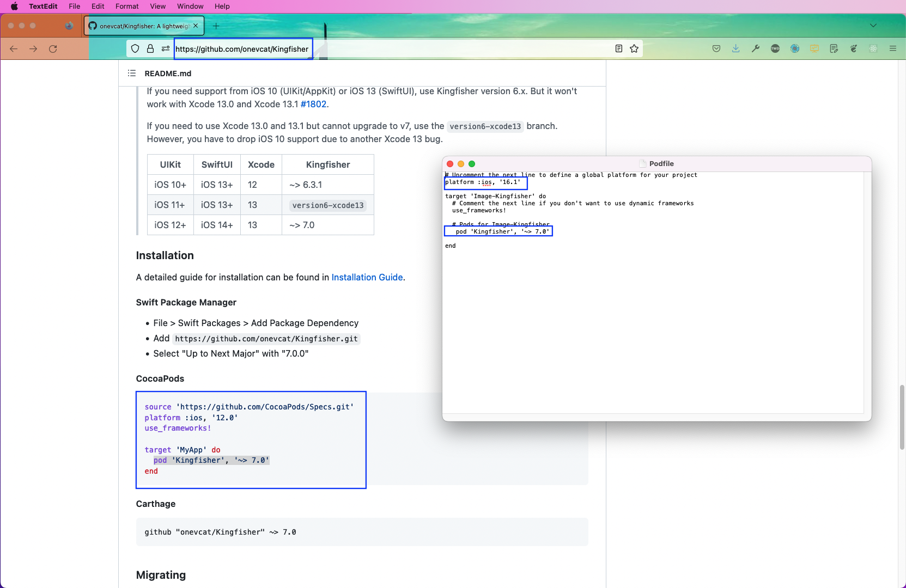The height and width of the screenshot is (588, 906).
Task: Open the Installation Guide link
Action: (367, 277)
